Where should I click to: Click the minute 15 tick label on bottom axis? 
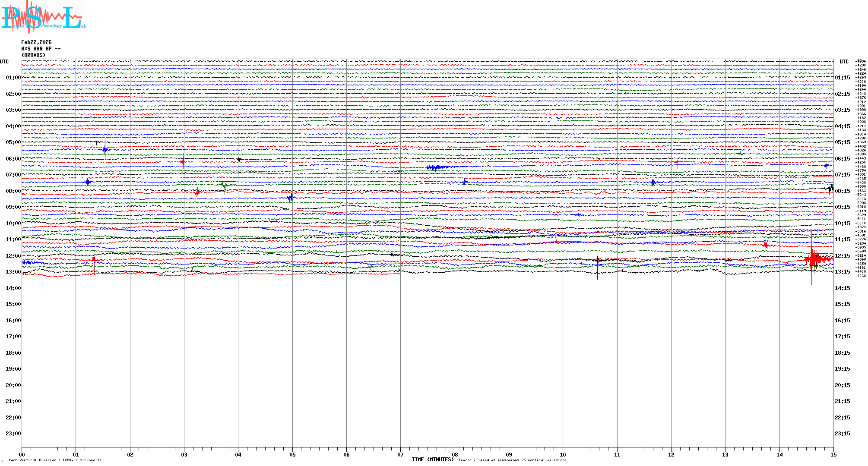pyautogui.click(x=833, y=454)
